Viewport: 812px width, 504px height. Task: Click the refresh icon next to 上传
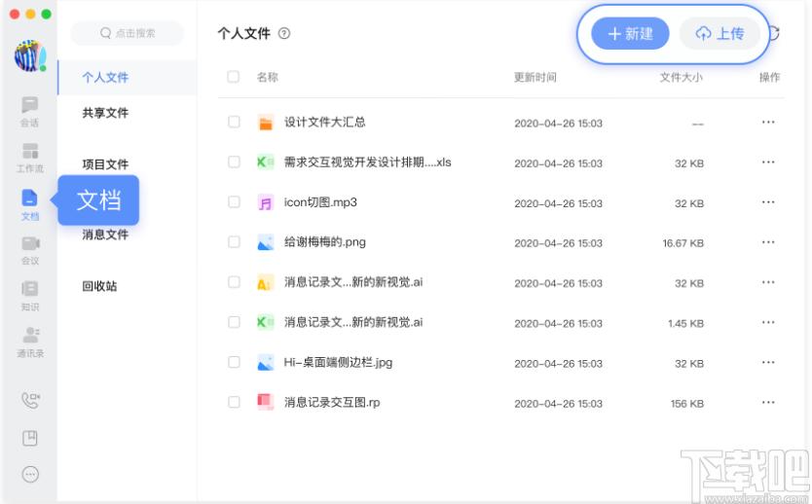tap(774, 33)
